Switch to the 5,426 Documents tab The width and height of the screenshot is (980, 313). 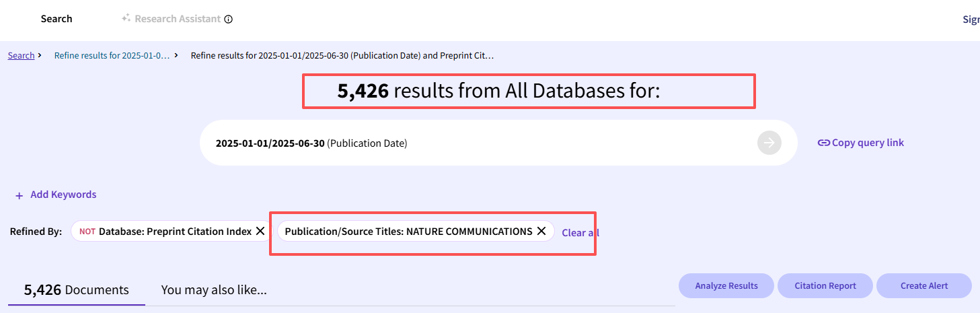point(76,290)
